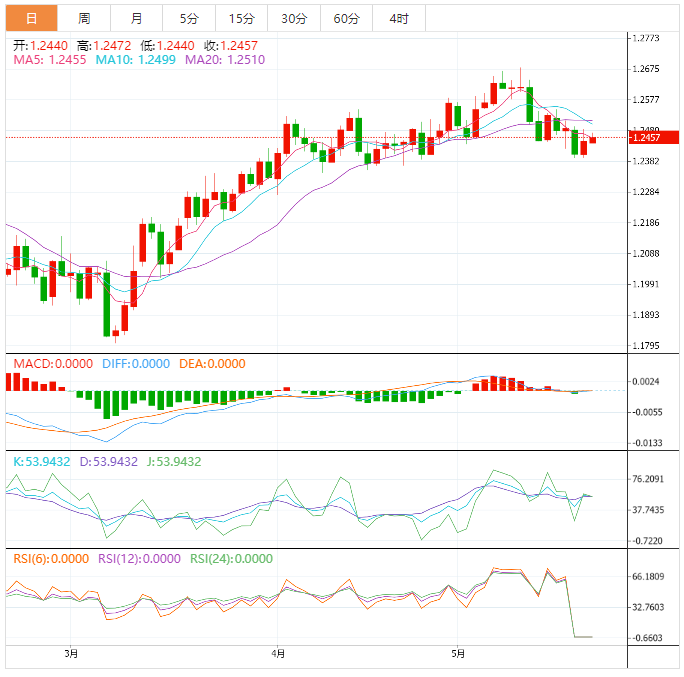Click the J:53.9432 value label

pos(174,462)
